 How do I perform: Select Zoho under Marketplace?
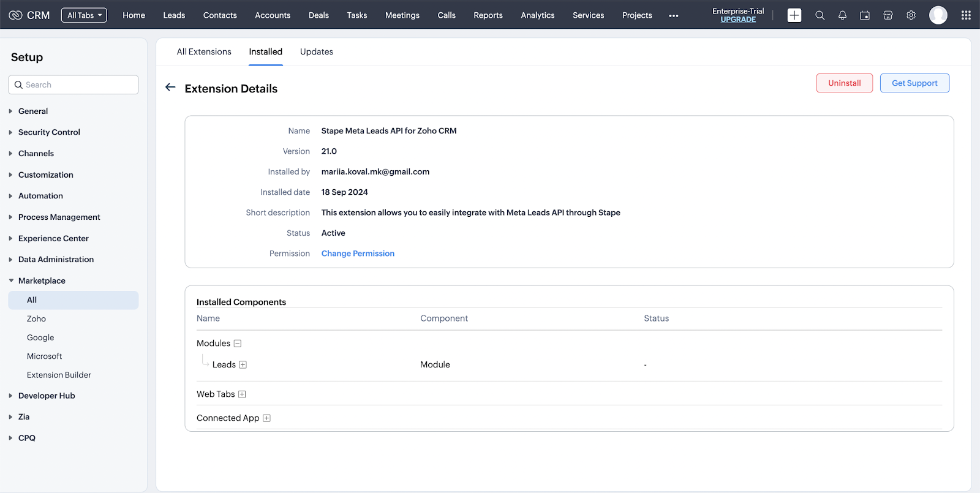tap(36, 319)
